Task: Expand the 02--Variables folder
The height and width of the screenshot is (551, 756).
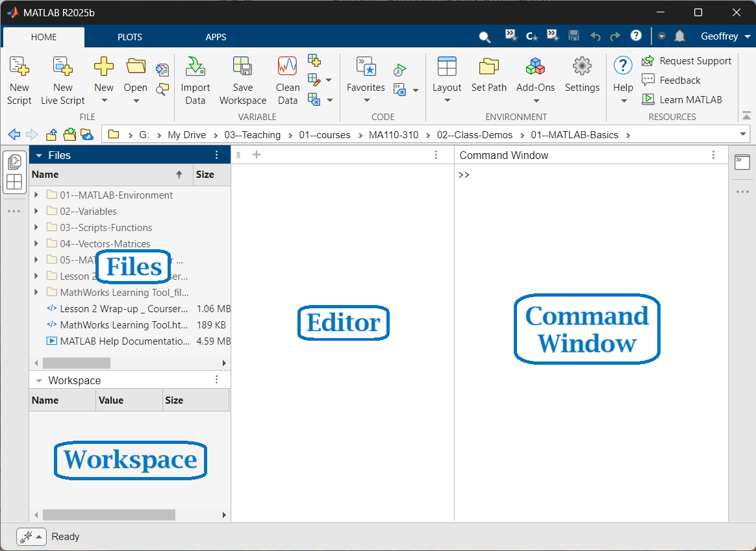Action: pyautogui.click(x=36, y=212)
